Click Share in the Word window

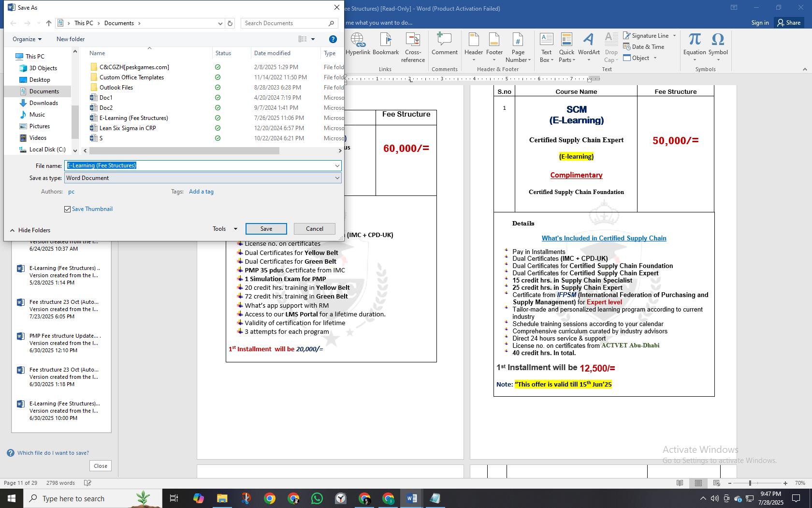[x=789, y=23]
